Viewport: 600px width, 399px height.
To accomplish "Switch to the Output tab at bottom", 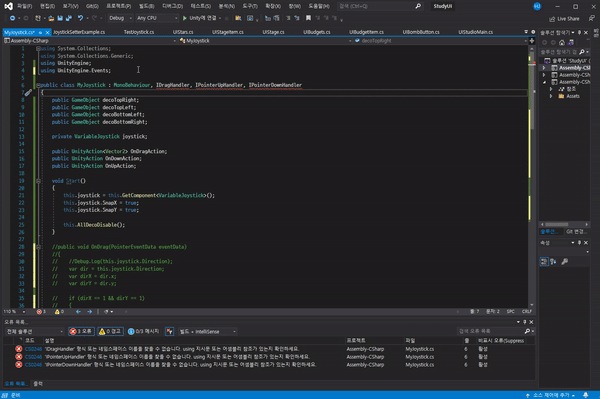I will (38, 383).
